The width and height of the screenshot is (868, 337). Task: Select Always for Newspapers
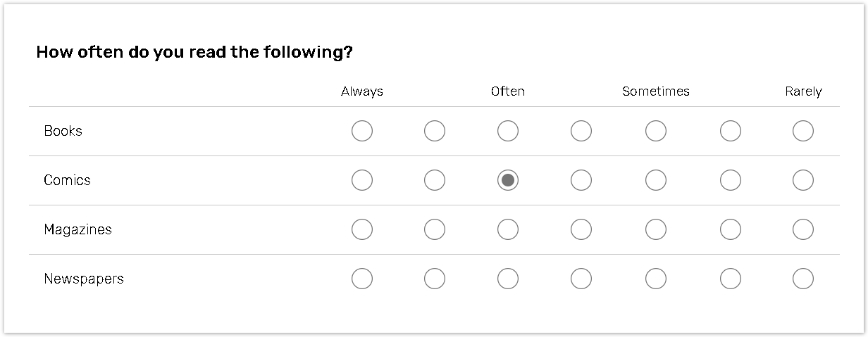pyautogui.click(x=362, y=279)
